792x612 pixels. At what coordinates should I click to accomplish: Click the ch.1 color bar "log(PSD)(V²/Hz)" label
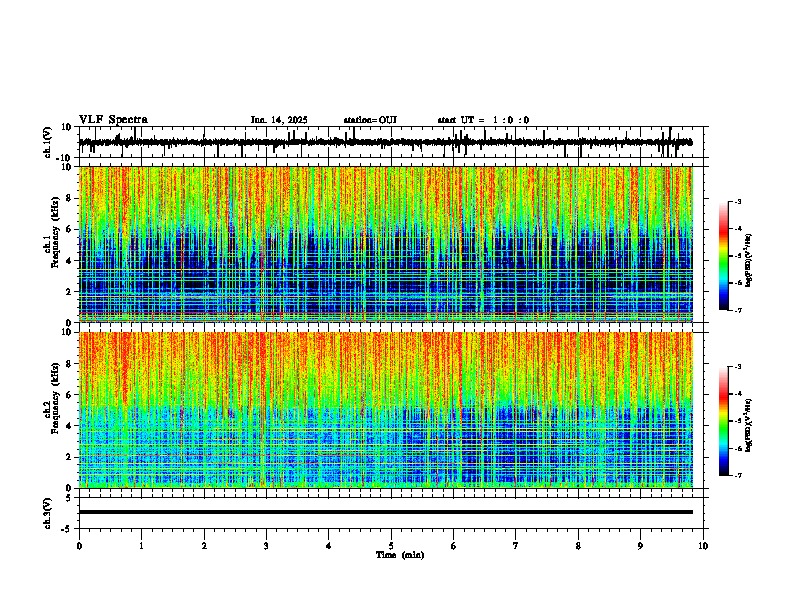[749, 261]
